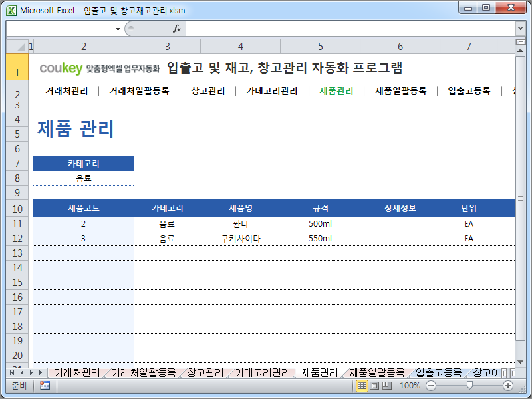Viewport: 532px width, 399px height.
Task: Click 입출고등록 navigation link
Action: [469, 91]
